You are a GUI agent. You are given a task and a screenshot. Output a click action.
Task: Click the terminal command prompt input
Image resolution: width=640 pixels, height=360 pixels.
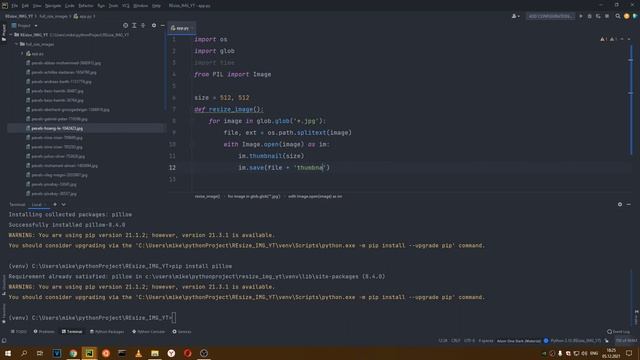(174, 318)
